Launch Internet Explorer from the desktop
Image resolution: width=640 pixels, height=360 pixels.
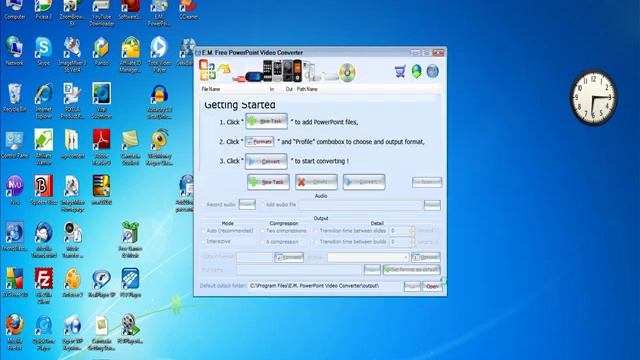43,101
